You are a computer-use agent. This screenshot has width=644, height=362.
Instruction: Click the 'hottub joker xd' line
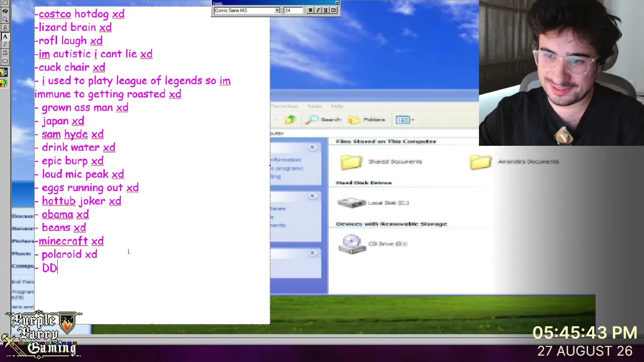pyautogui.click(x=78, y=201)
